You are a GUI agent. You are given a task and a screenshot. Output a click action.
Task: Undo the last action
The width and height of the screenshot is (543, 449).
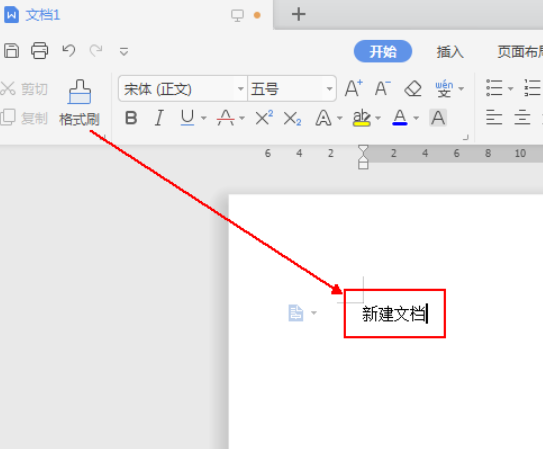[69, 51]
